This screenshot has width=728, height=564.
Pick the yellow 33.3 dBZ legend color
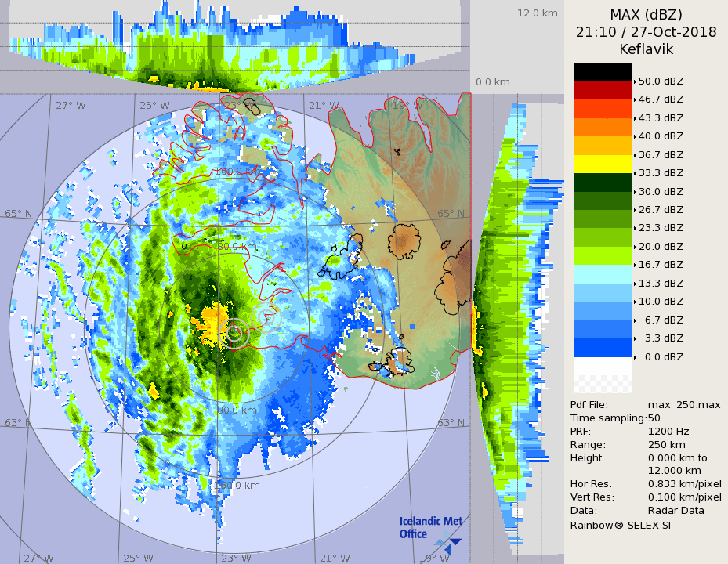click(x=602, y=164)
